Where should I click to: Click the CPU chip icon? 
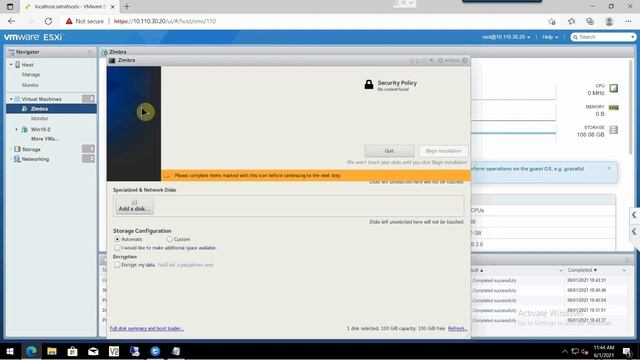click(x=613, y=88)
